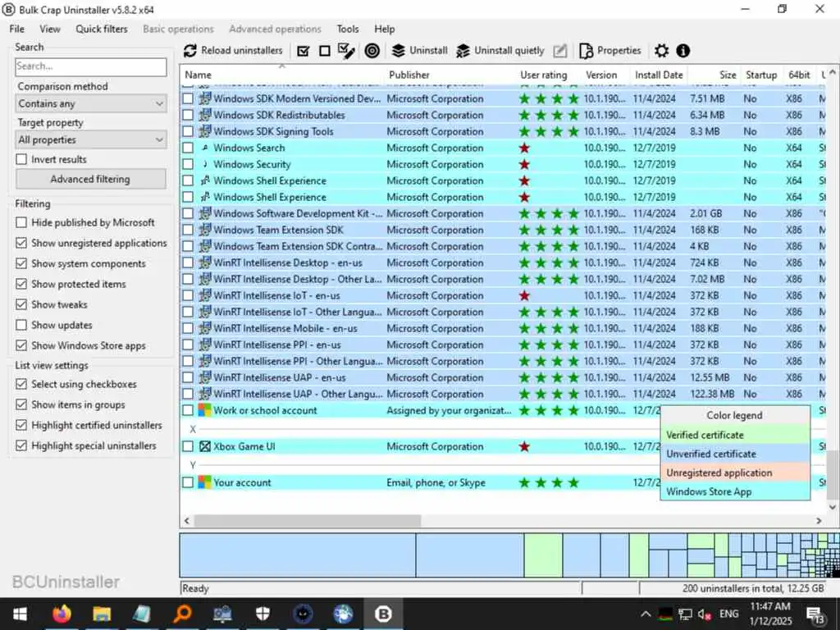Click the Windows Start button
Screen dimensions: 840x630
(21, 614)
